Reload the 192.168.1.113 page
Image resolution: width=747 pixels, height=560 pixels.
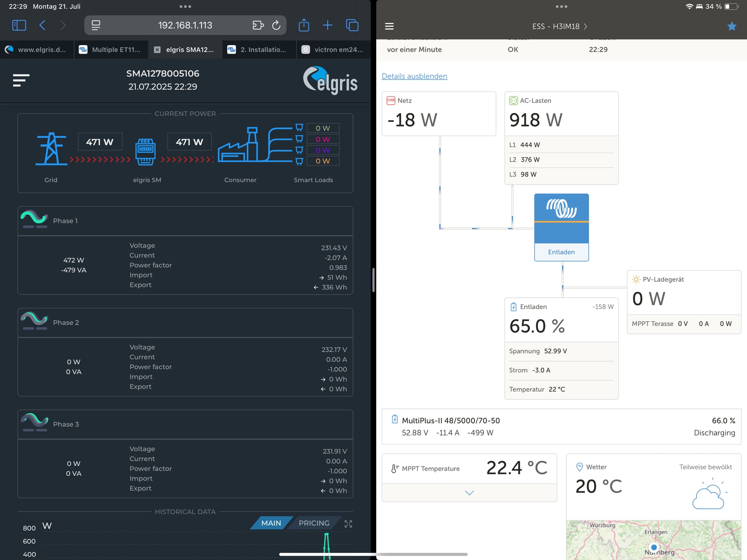(x=276, y=25)
